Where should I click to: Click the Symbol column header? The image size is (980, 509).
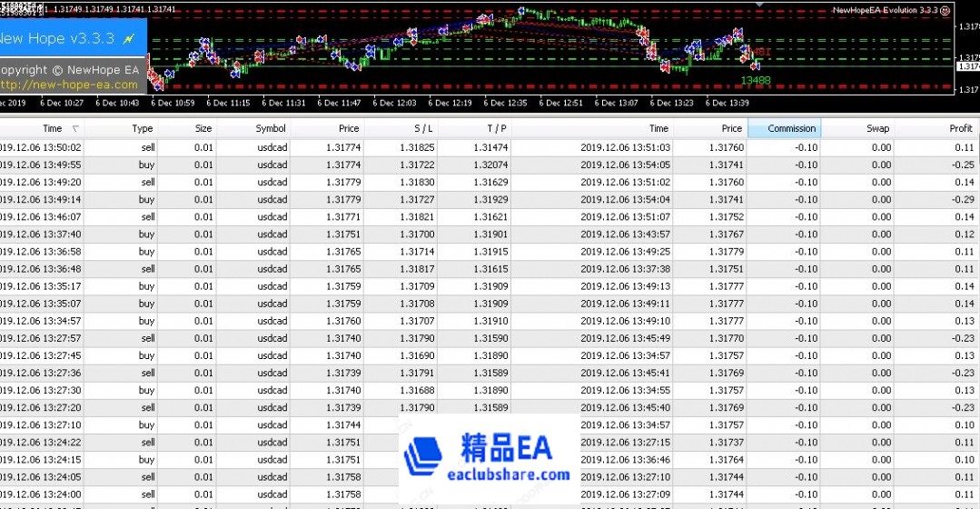click(x=271, y=128)
